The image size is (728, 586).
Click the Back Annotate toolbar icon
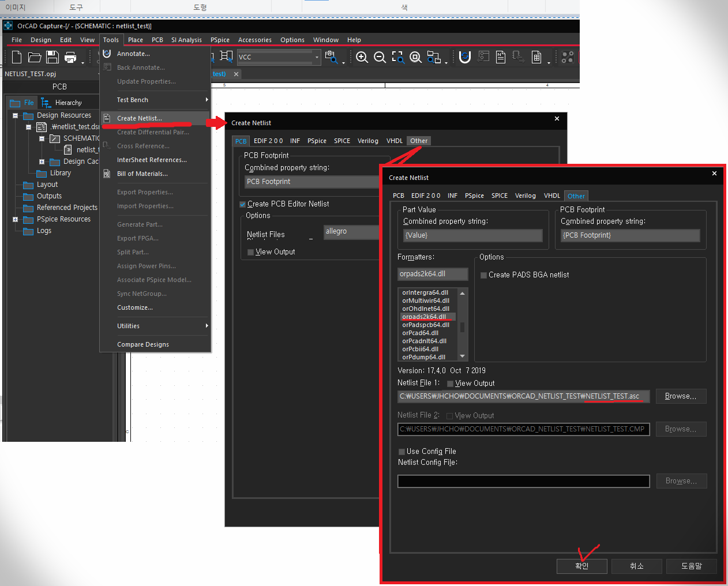click(x=483, y=57)
